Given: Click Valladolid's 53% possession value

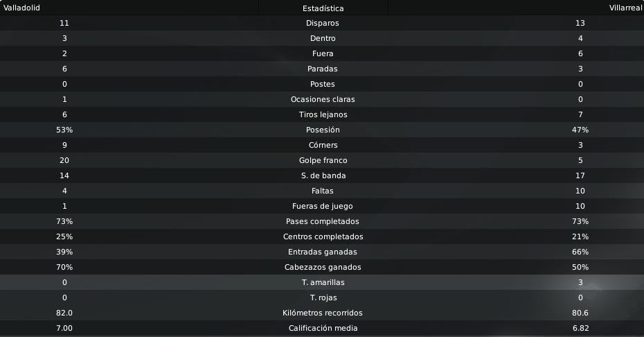Looking at the screenshot, I should [64, 130].
